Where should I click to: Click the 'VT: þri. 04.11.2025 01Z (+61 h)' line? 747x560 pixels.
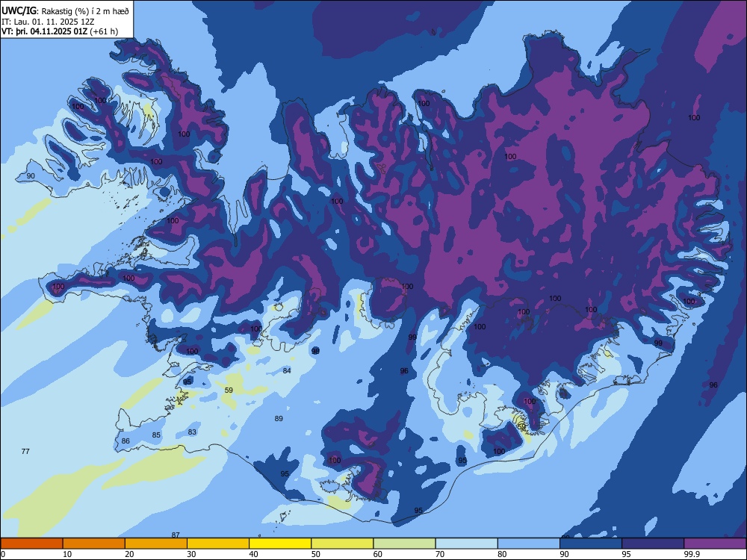(x=60, y=31)
